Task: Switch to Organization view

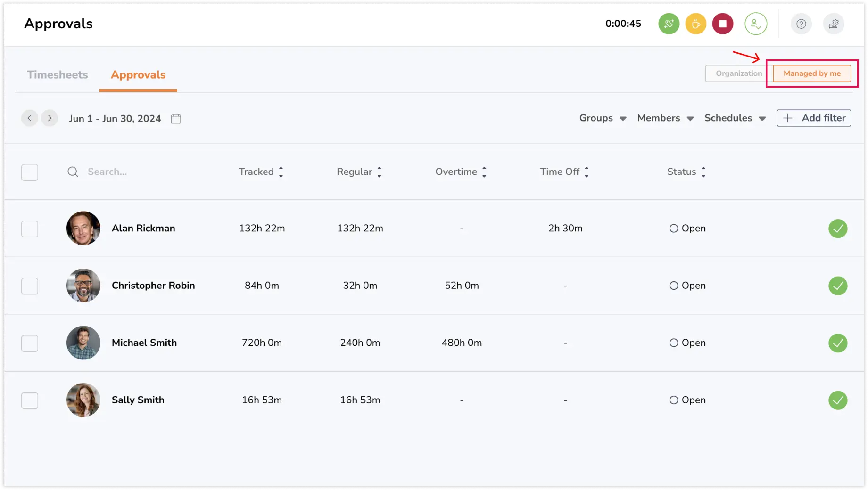Action: 738,73
